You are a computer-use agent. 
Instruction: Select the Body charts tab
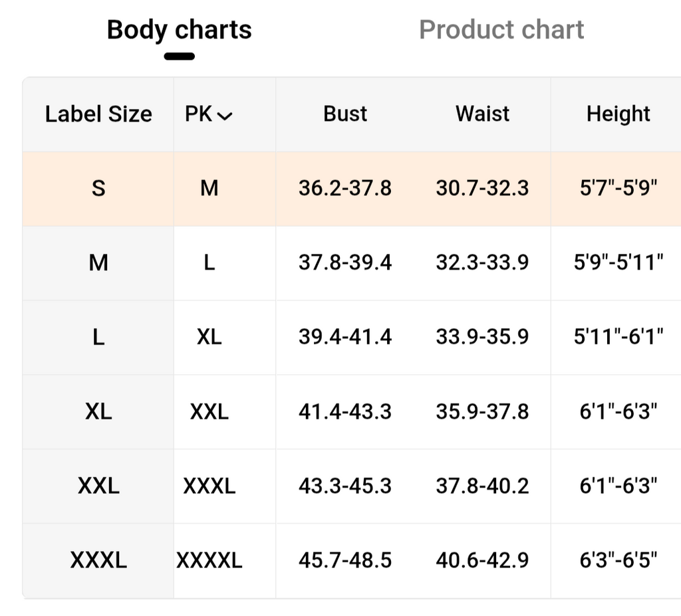click(x=179, y=30)
